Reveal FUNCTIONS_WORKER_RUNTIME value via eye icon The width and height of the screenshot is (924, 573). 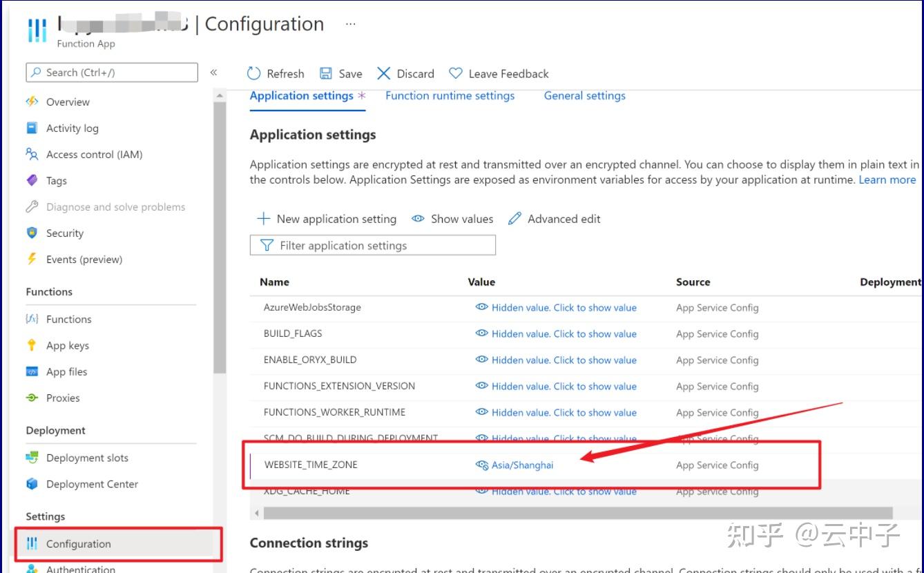[482, 412]
